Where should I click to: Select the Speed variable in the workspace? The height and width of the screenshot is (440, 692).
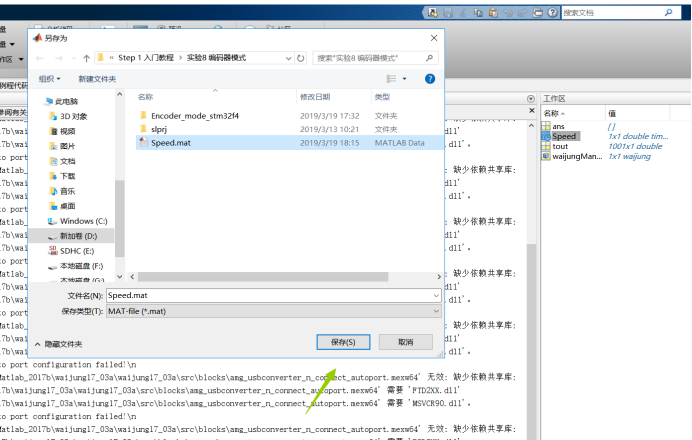564,136
